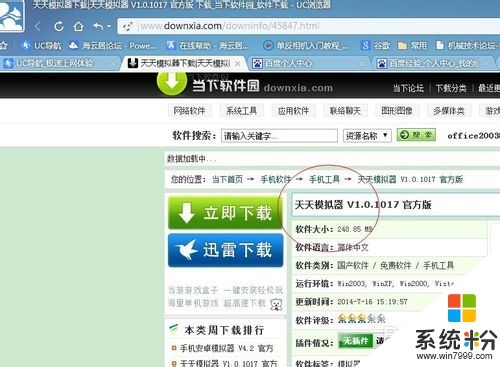Viewport: 500px width, 367px height.
Task: Click the 简体中文 language text
Action: (353, 248)
